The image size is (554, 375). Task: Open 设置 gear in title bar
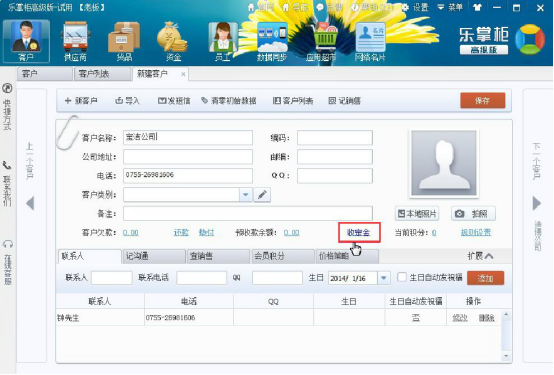[416, 7]
